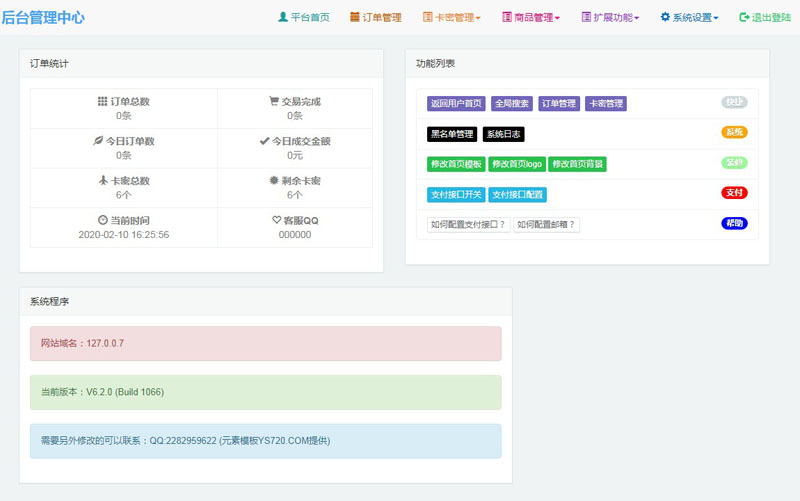Open 黑名单管理
The height and width of the screenshot is (501, 800).
coord(452,134)
